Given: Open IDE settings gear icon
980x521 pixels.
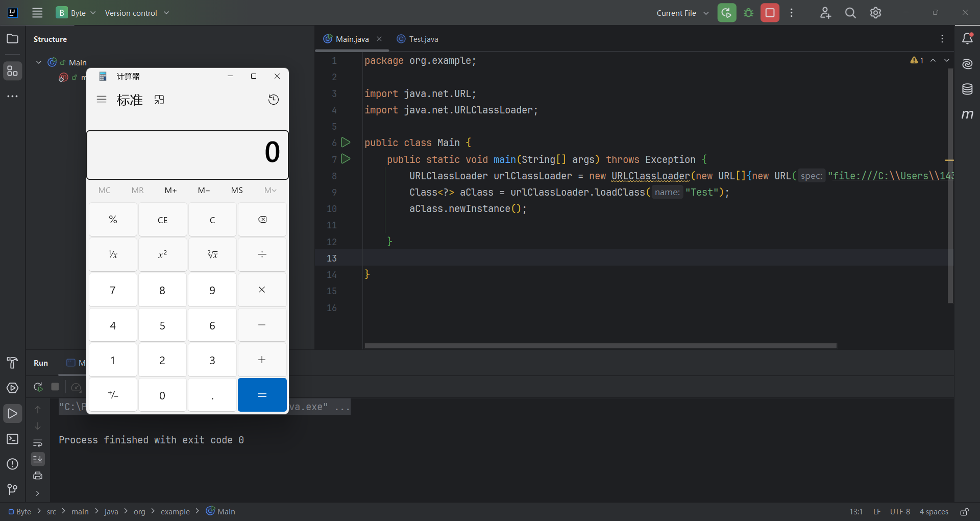Looking at the screenshot, I should (876, 13).
